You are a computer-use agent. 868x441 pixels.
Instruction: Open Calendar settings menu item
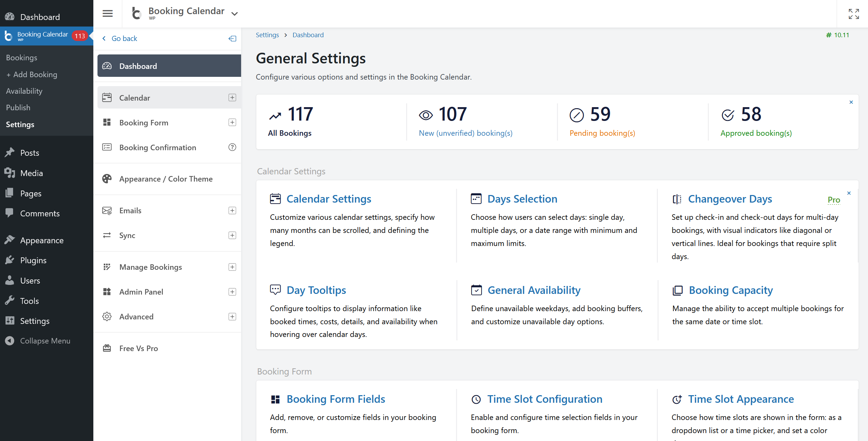169,98
